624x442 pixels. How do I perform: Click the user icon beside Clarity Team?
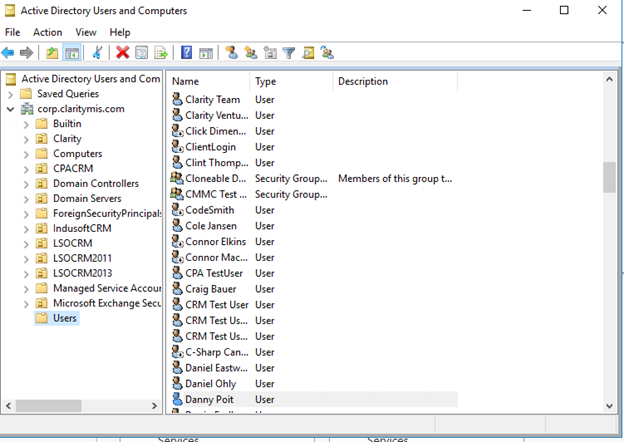pos(177,99)
